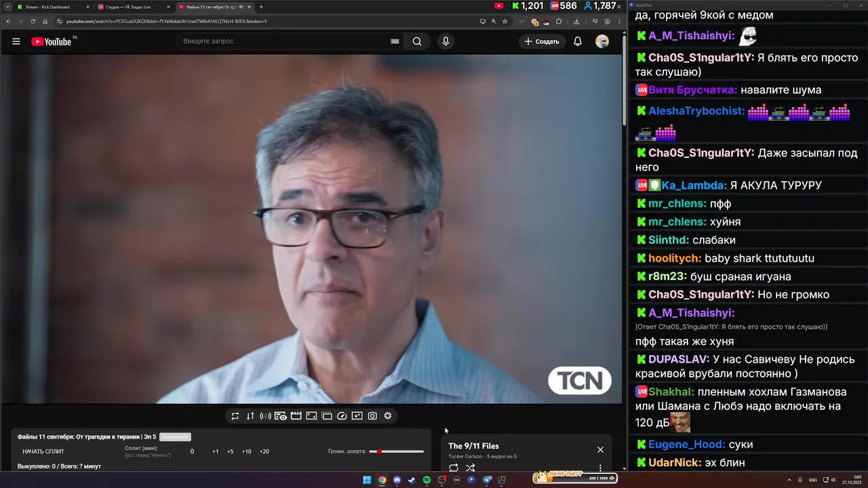Add +1 minute to split
The height and width of the screenshot is (488, 868).
pos(216,451)
